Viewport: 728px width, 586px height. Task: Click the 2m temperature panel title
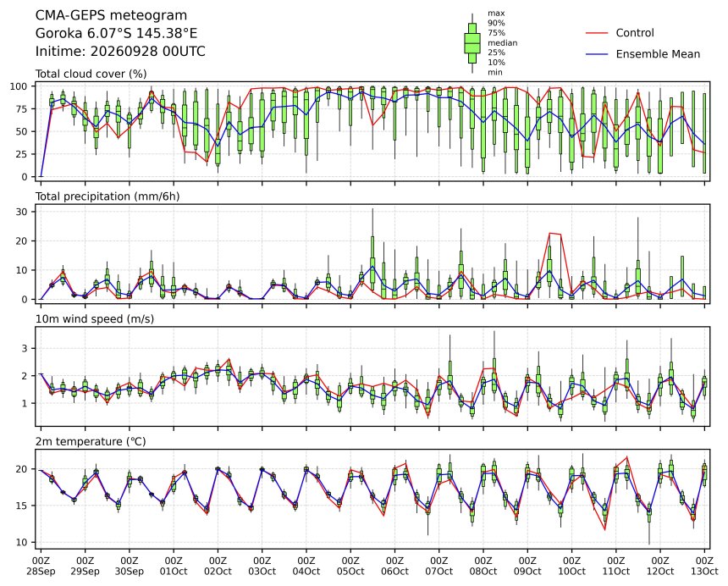(91, 441)
